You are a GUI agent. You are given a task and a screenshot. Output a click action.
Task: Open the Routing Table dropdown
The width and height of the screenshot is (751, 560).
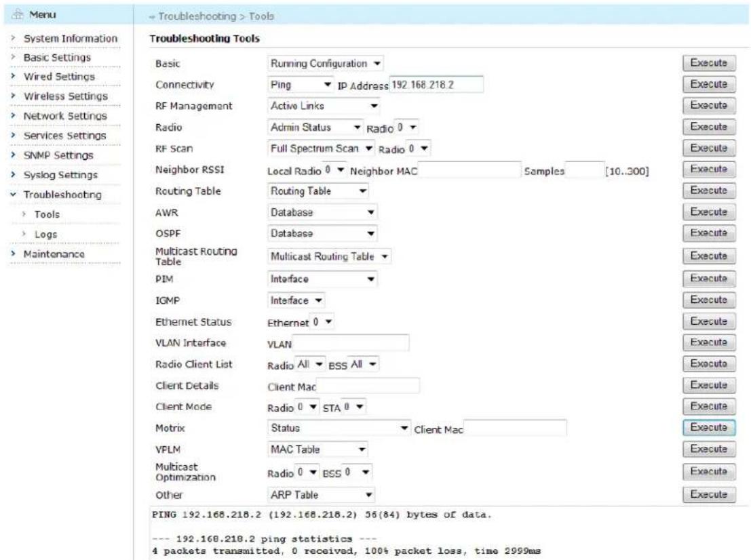coord(317,191)
